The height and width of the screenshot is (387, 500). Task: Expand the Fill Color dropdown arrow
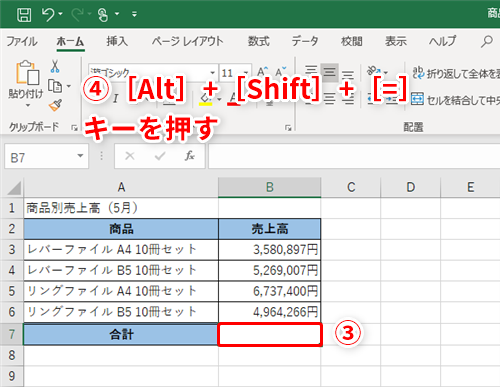click(219, 99)
